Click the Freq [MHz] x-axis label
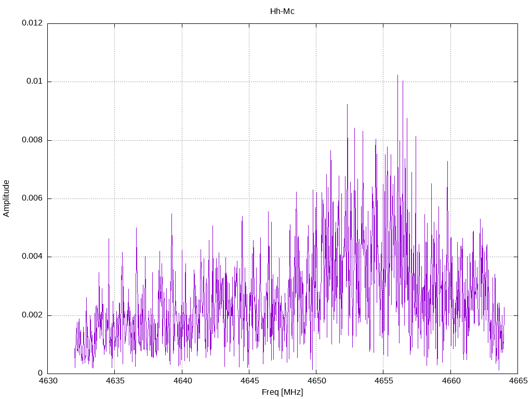The height and width of the screenshot is (399, 532). coord(282,392)
